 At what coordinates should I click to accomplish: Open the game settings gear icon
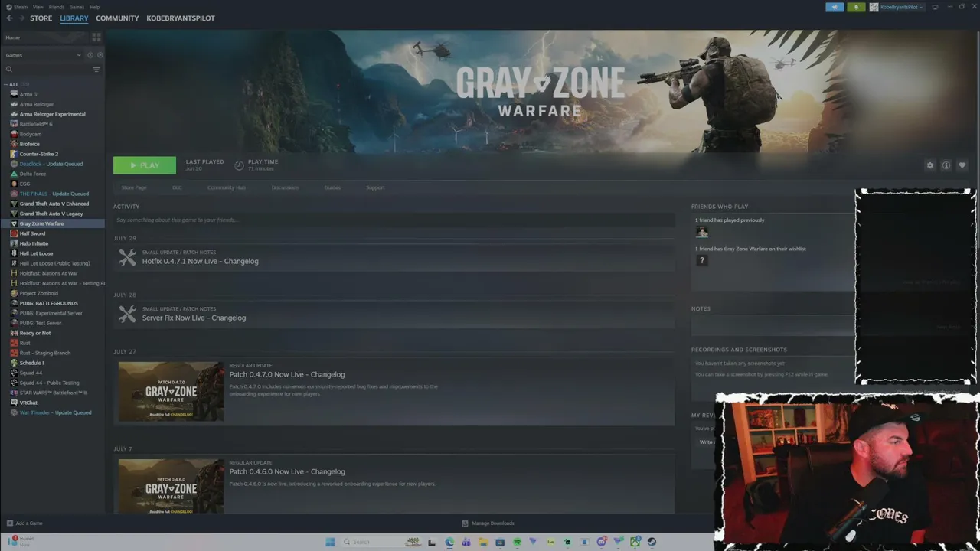tap(930, 165)
